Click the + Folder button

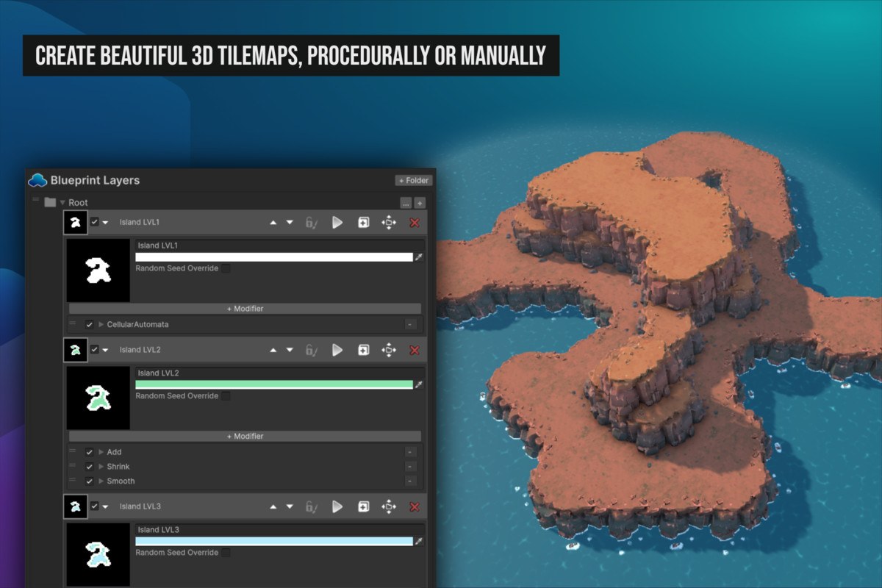(x=414, y=180)
